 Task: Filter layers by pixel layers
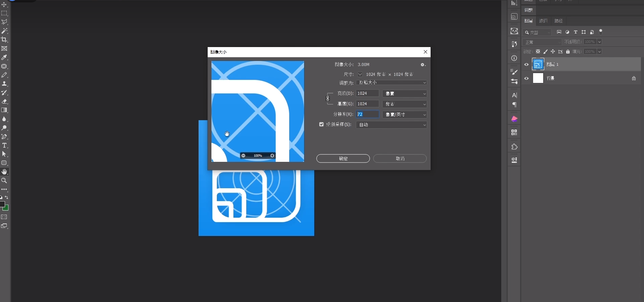pos(559,32)
